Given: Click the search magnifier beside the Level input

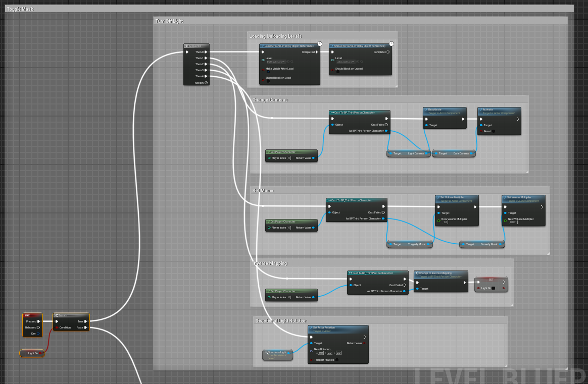Looking at the screenshot, I should click(292, 61).
